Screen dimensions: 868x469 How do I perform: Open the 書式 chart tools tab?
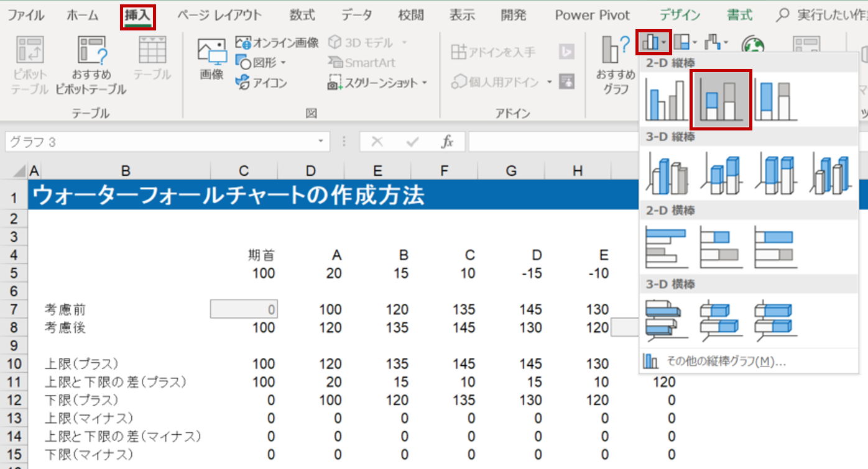(x=739, y=16)
